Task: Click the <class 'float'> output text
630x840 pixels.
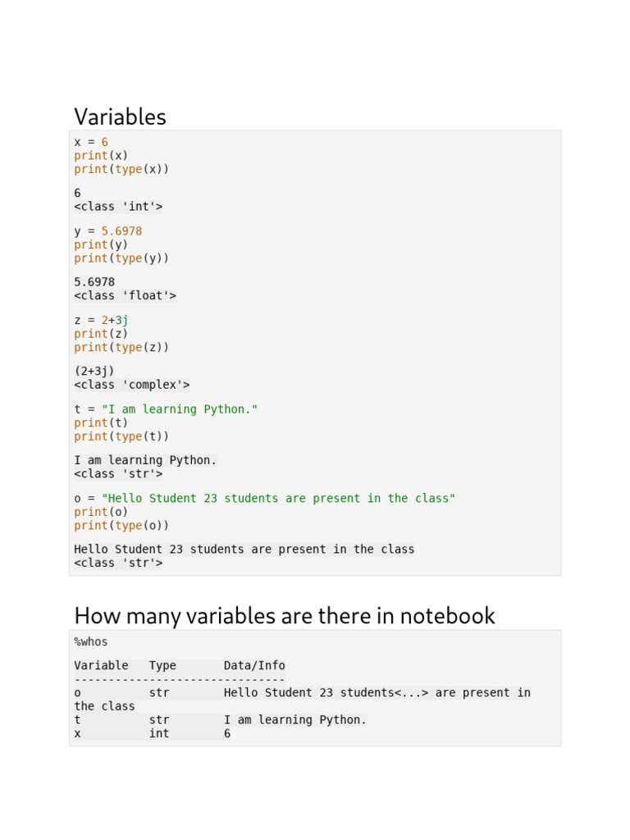Action: [125, 295]
